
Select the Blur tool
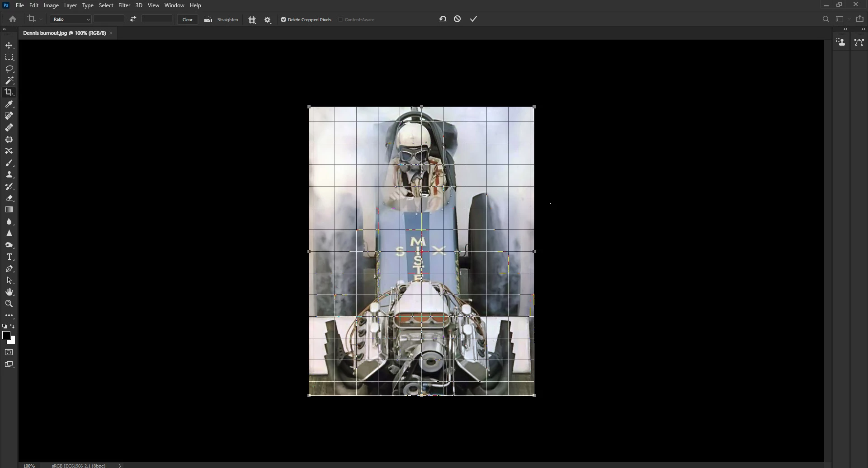9,222
